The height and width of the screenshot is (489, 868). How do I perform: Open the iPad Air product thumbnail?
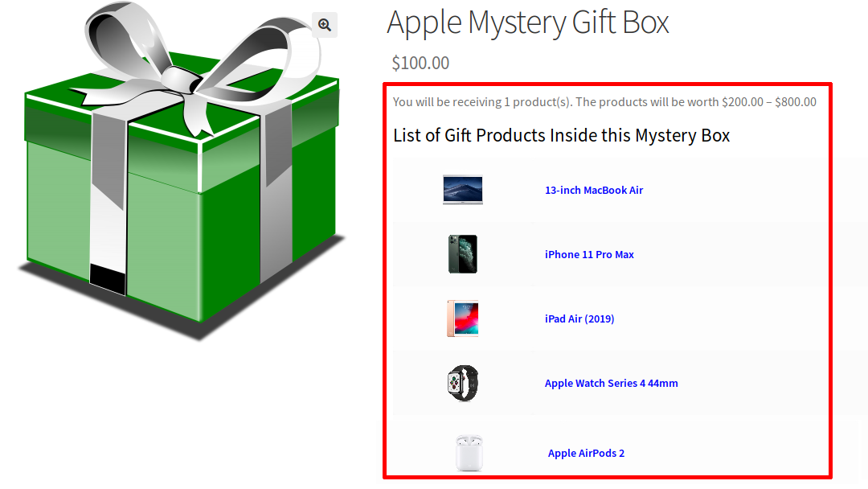(463, 318)
